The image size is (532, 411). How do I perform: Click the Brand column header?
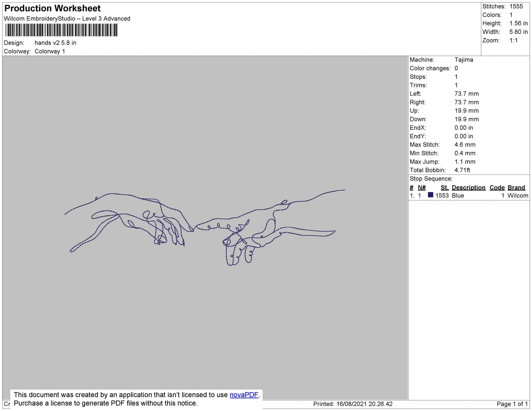coord(516,188)
